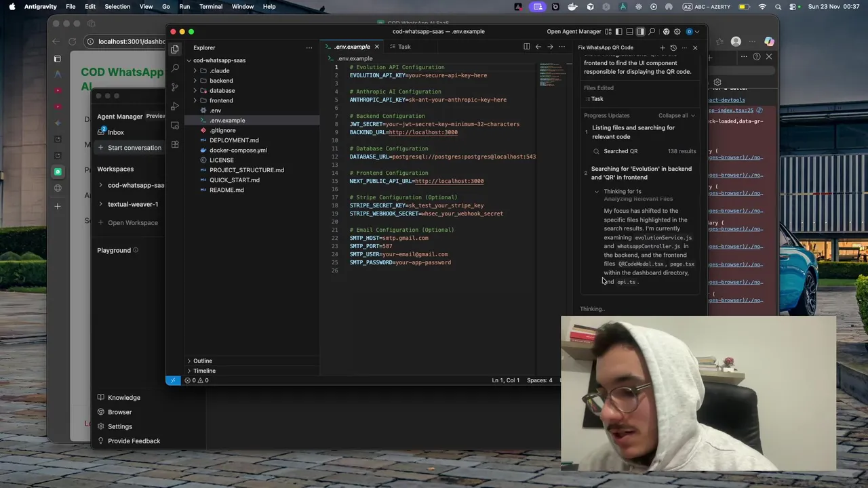Toggle the primary side bar
The height and width of the screenshot is (488, 868).
coord(619,31)
